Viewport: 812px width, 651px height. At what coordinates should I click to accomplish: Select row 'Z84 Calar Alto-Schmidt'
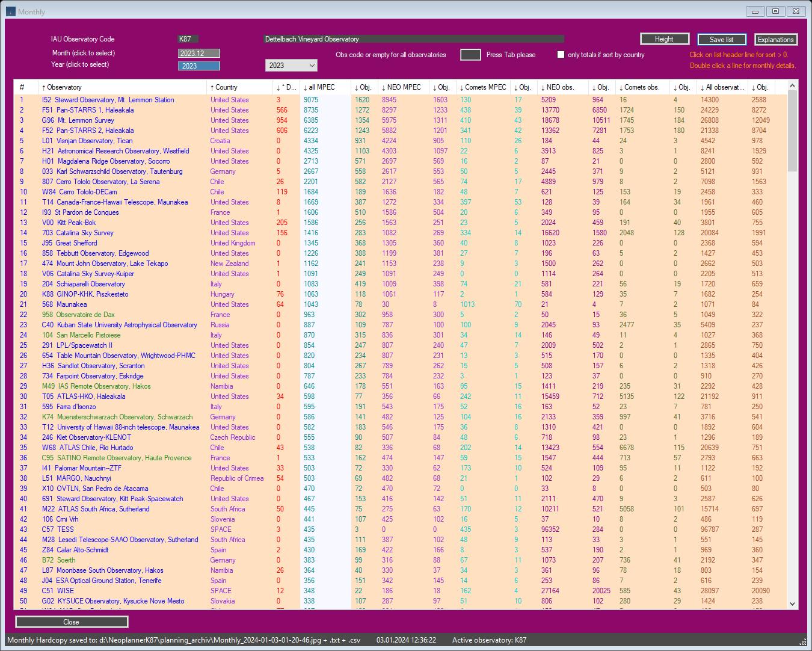coord(400,550)
